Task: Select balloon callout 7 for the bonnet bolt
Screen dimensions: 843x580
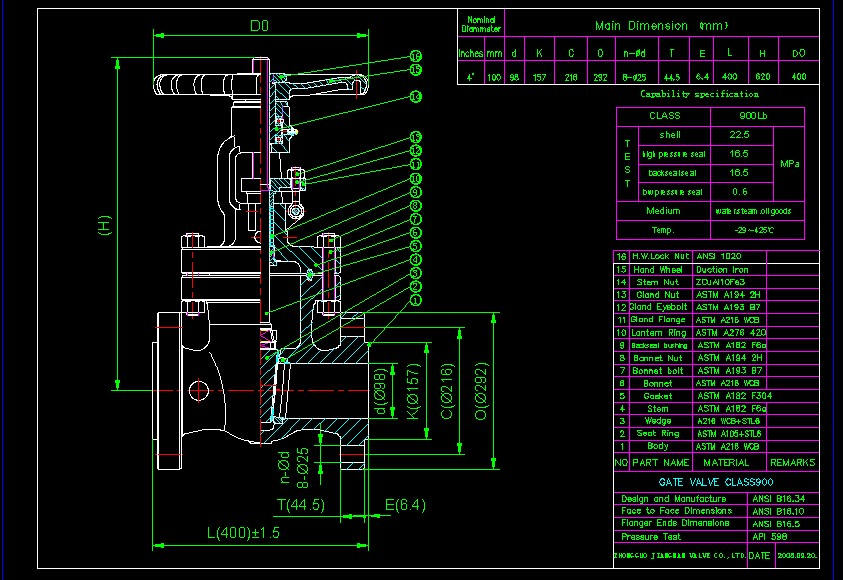Action: pyautogui.click(x=415, y=219)
